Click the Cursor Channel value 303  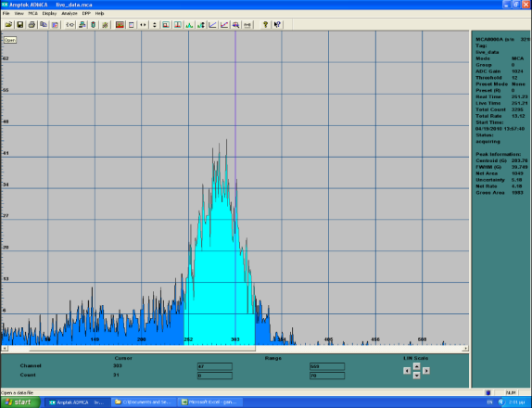(x=118, y=366)
